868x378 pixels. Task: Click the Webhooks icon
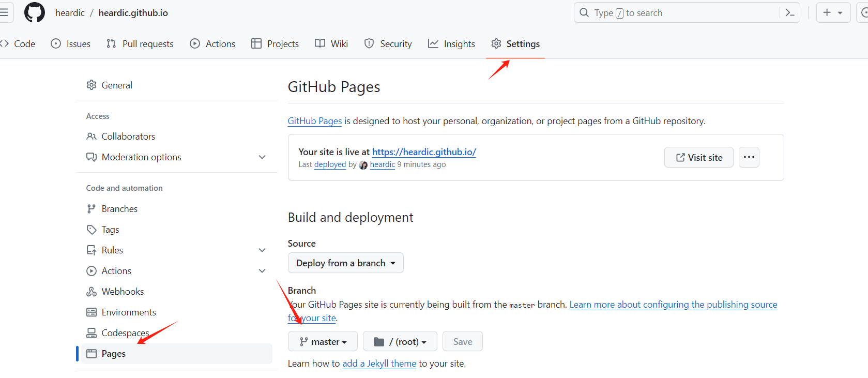point(92,292)
